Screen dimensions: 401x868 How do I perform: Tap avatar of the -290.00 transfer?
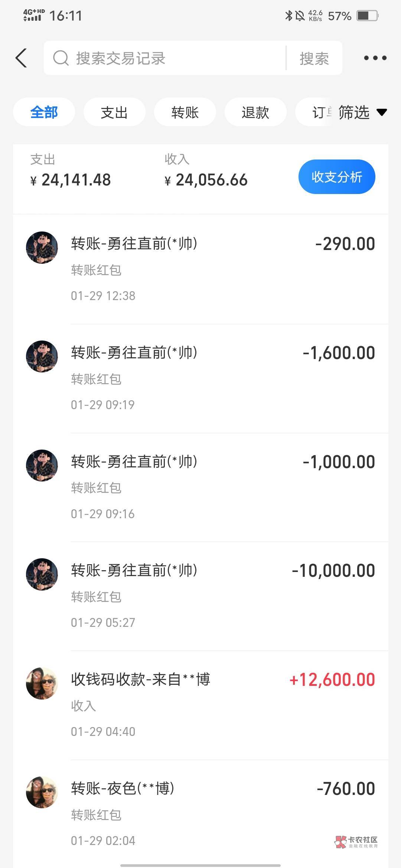(42, 248)
